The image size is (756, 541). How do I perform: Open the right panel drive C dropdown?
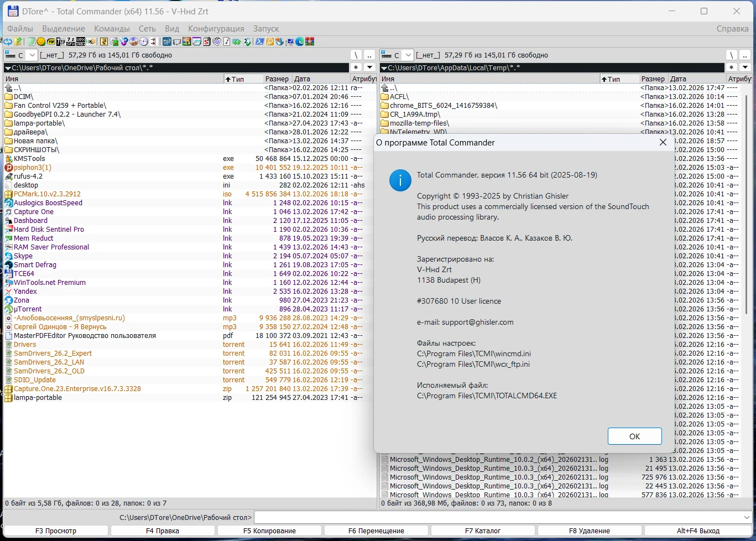[408, 55]
